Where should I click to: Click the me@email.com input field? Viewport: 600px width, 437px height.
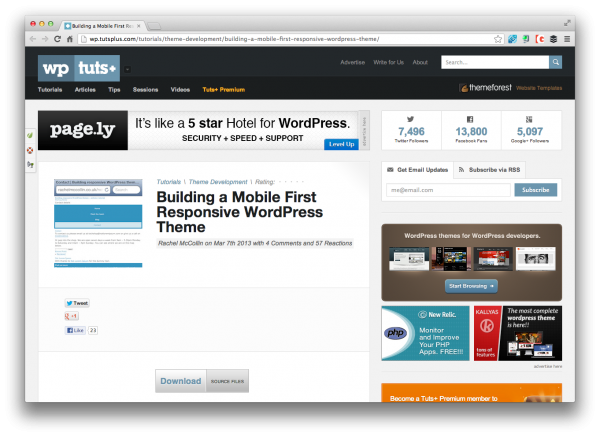[x=448, y=190]
